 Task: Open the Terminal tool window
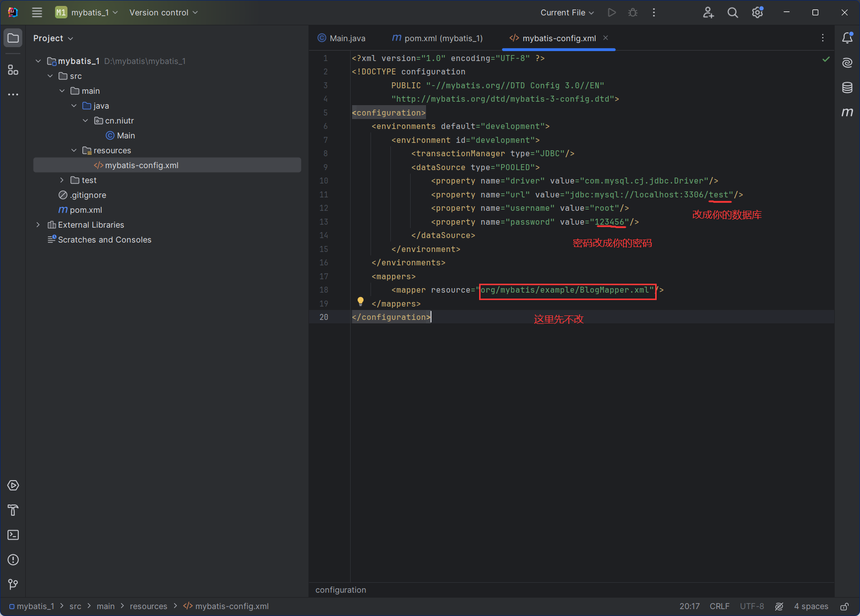click(13, 535)
